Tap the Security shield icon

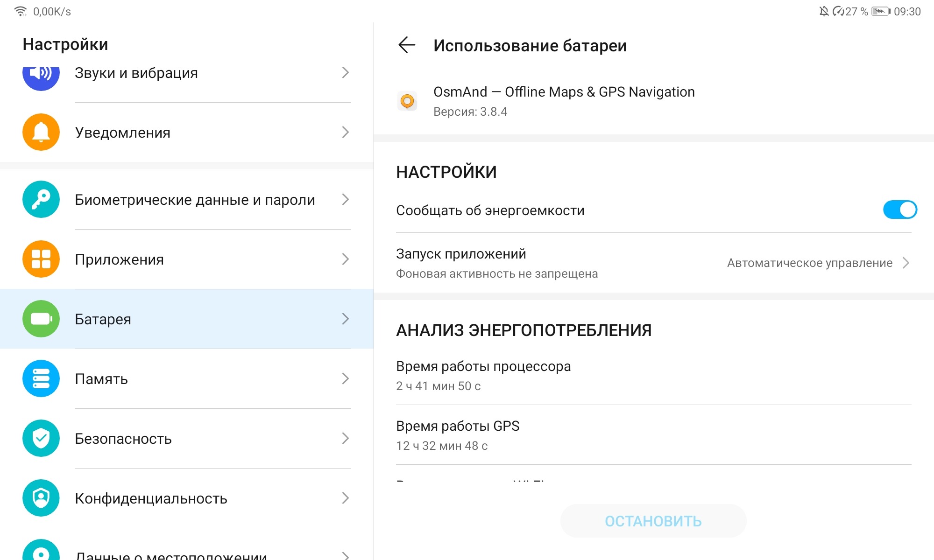[41, 438]
